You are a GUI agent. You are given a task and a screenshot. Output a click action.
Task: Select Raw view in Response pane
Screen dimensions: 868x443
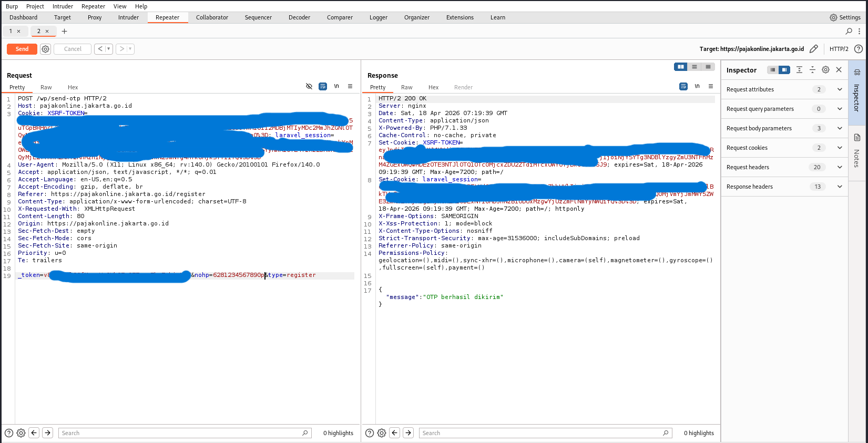point(406,87)
